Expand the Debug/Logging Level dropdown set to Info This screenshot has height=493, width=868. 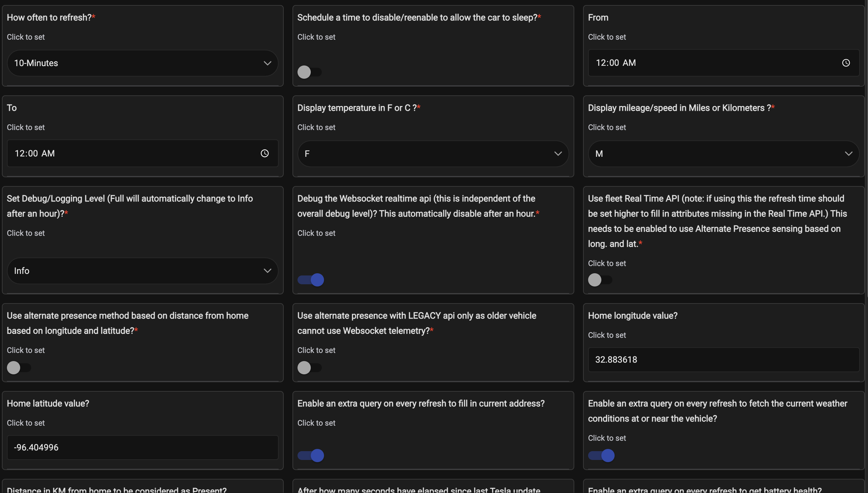point(142,271)
